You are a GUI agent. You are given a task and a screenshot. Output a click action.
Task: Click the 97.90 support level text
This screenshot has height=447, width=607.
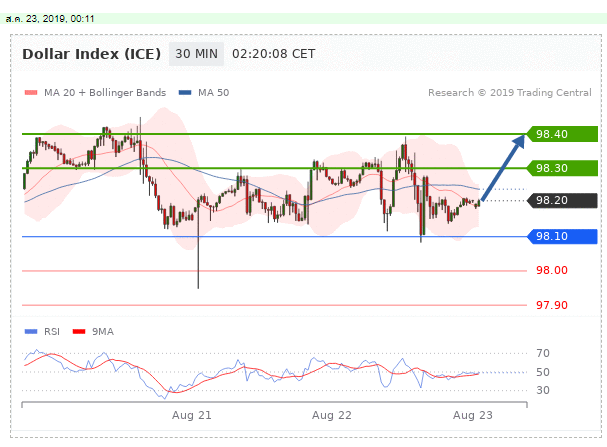tap(552, 305)
